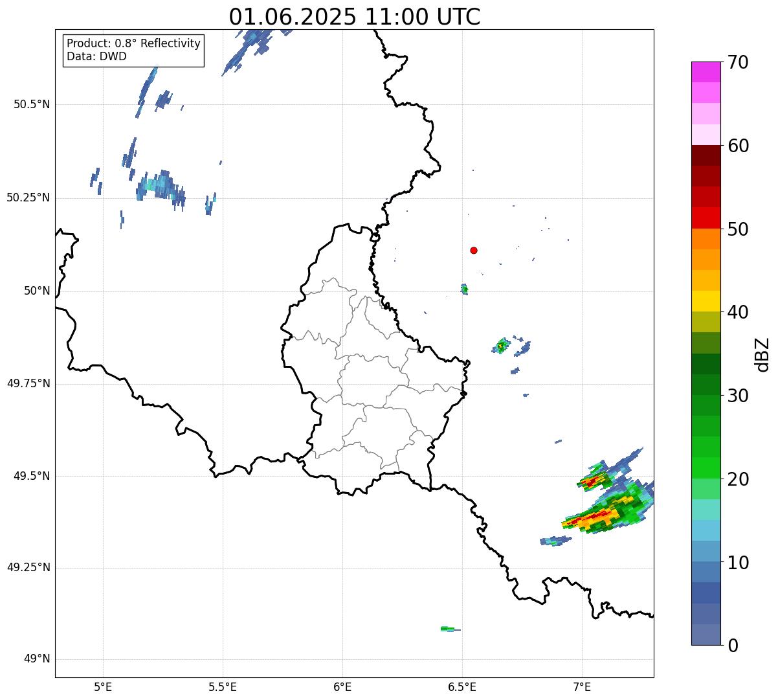The image size is (778, 700).
Task: Click the small green echo near 49.1°N 6.45°E
Action: [449, 629]
